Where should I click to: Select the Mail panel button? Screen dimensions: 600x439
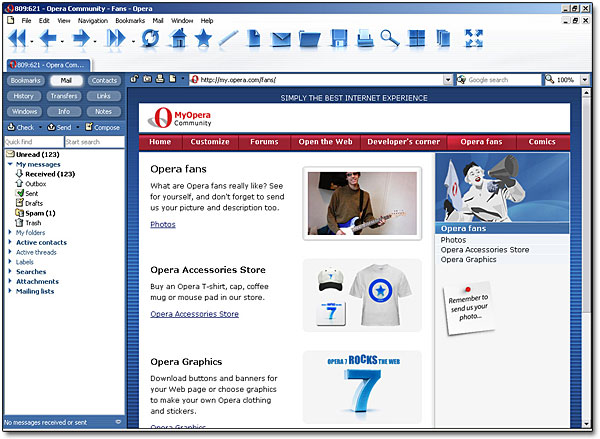[66, 80]
